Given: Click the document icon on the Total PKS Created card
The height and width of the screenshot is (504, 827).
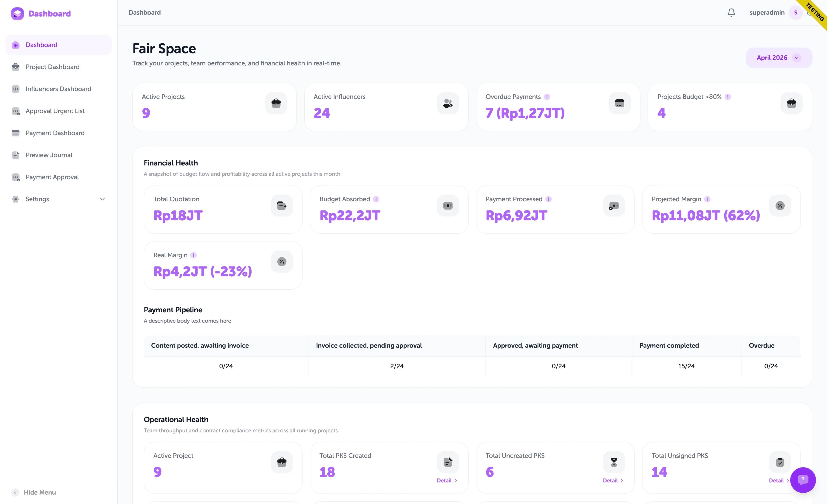Looking at the screenshot, I should click(x=448, y=462).
